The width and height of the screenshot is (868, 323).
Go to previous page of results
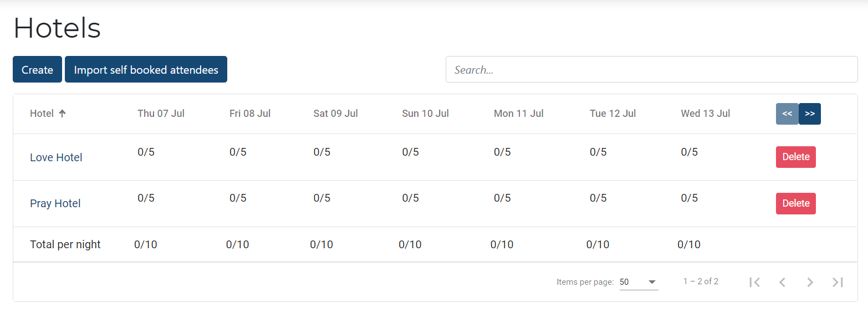point(782,282)
